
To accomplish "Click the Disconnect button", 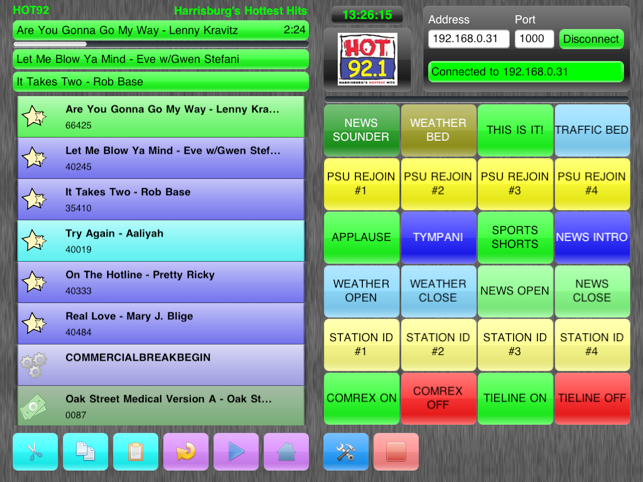I will 591,39.
